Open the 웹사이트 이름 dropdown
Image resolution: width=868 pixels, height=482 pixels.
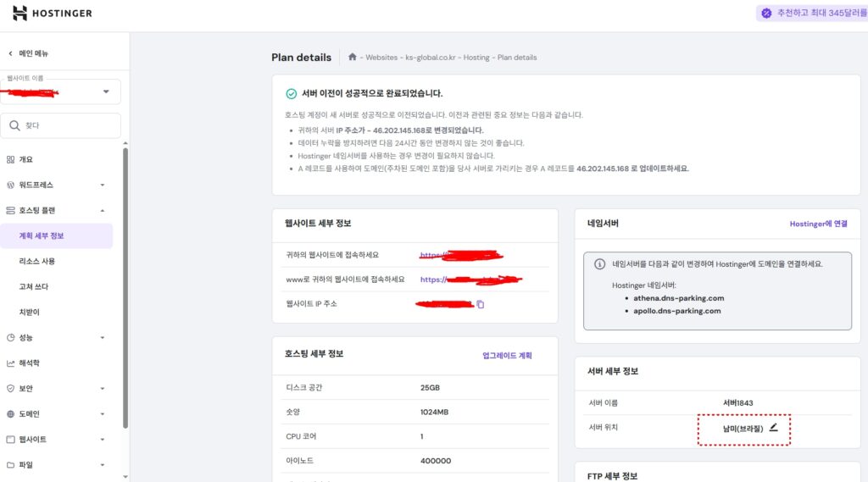[106, 91]
